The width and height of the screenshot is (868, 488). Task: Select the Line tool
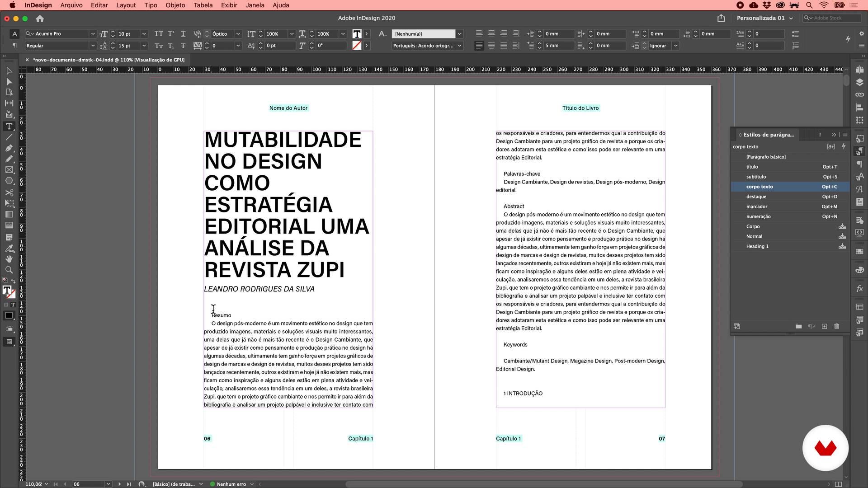click(x=9, y=137)
